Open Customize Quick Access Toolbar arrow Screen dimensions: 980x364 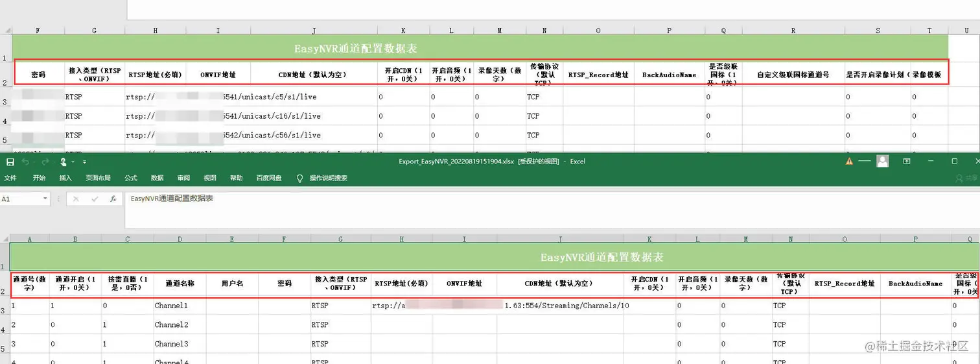(85, 162)
